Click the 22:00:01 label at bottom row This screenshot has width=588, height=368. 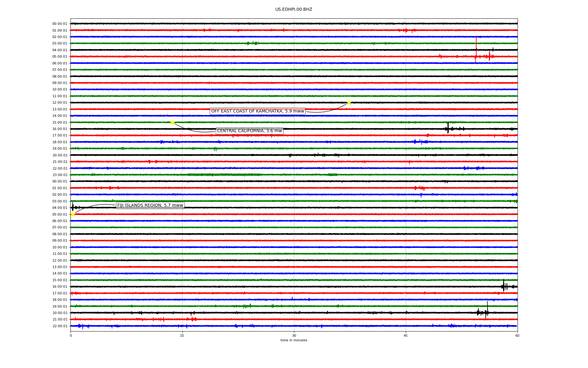pos(60,326)
